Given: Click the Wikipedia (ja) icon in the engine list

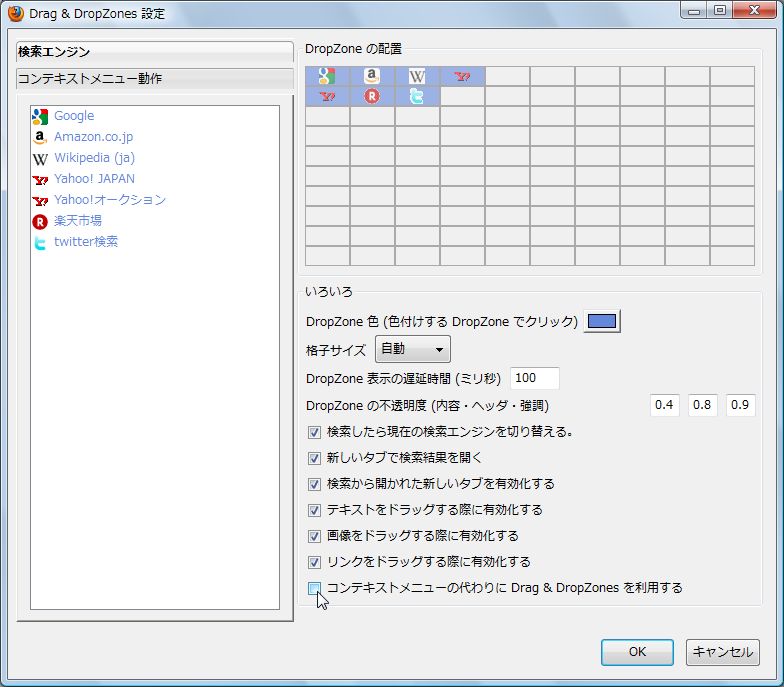Looking at the screenshot, I should (x=40, y=158).
